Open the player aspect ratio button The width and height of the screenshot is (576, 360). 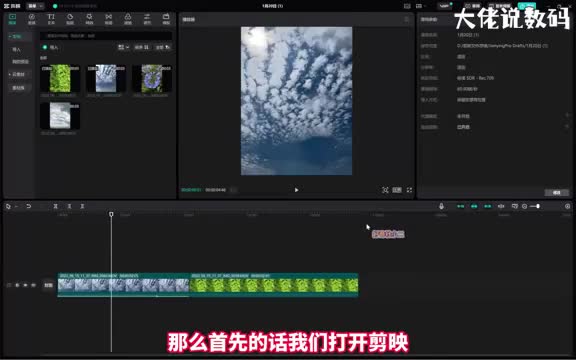397,190
